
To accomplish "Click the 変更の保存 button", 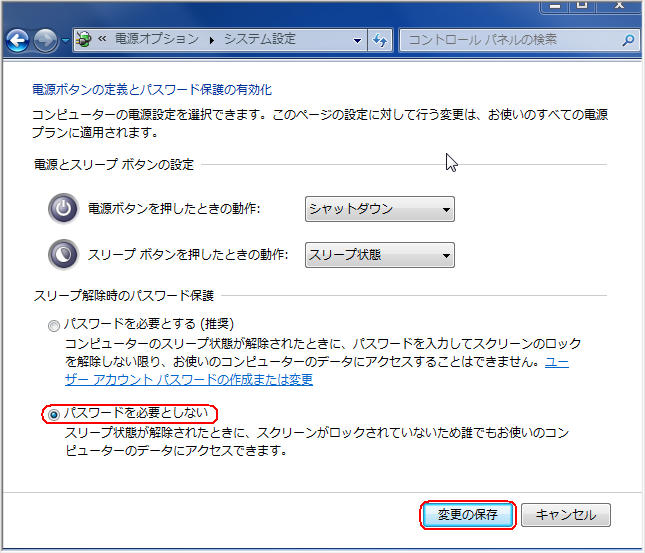I will pos(468,515).
